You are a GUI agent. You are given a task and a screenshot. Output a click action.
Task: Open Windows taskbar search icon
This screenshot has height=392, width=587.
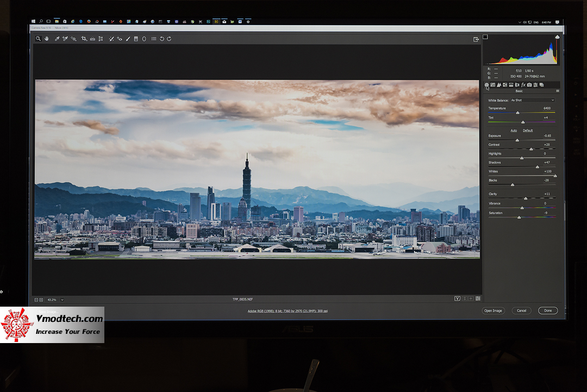(x=41, y=22)
